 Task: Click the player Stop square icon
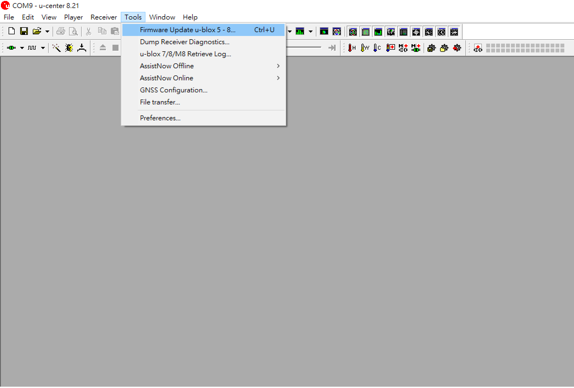pos(115,48)
